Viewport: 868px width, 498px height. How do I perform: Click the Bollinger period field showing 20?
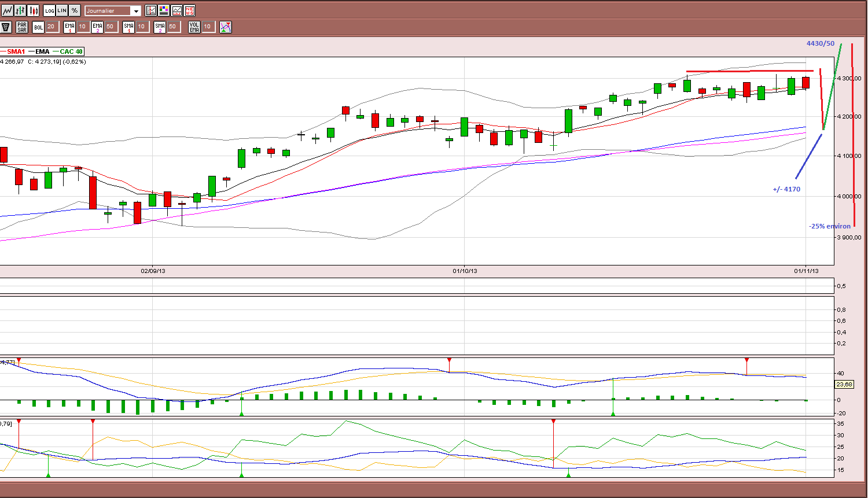pos(52,27)
